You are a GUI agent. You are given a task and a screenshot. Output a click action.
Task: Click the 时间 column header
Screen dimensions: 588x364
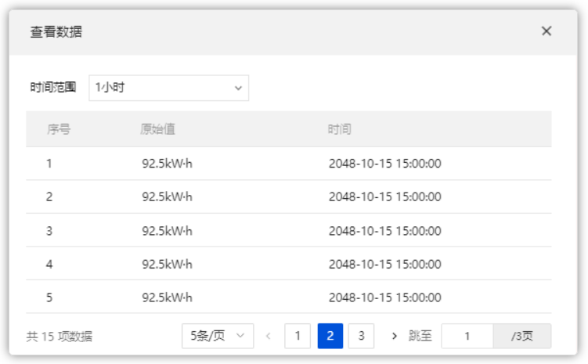pos(339,129)
